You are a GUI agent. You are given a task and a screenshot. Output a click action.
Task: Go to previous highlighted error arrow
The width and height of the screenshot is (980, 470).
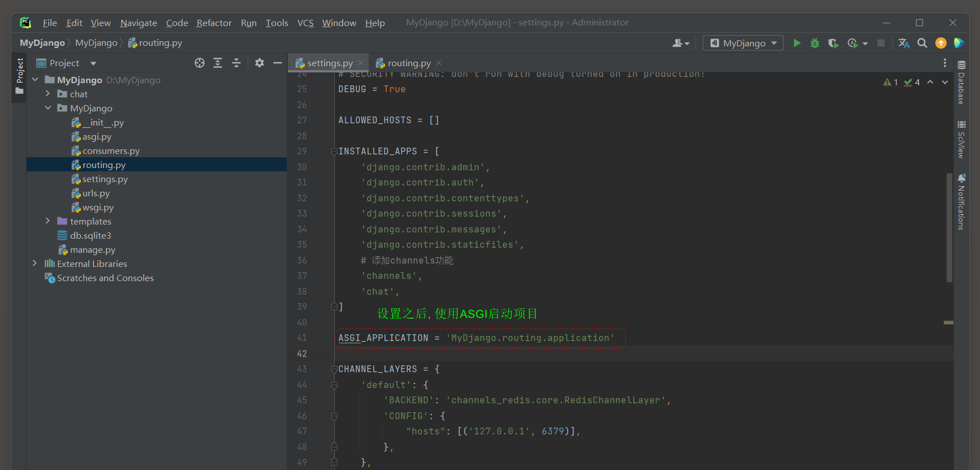coord(930,83)
